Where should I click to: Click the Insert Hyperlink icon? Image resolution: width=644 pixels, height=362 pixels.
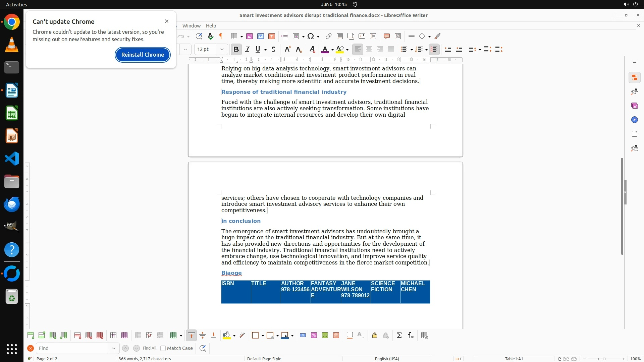pos(328,36)
